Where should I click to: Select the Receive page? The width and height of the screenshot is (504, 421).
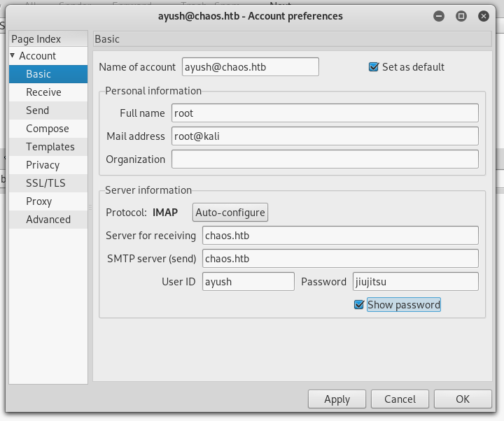tap(43, 92)
